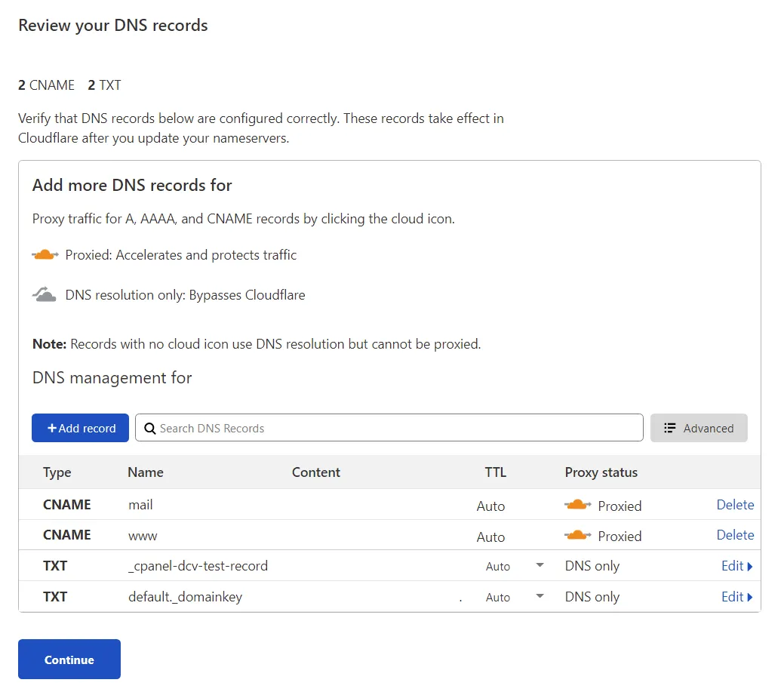Click the orange cloud icon in Proxied legend
The width and height of the screenshot is (784, 695).
[x=45, y=255]
